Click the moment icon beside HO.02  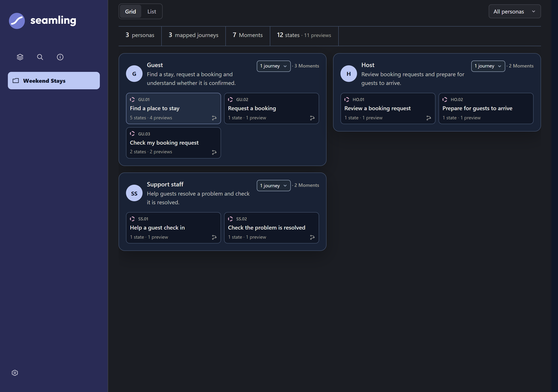pyautogui.click(x=445, y=99)
